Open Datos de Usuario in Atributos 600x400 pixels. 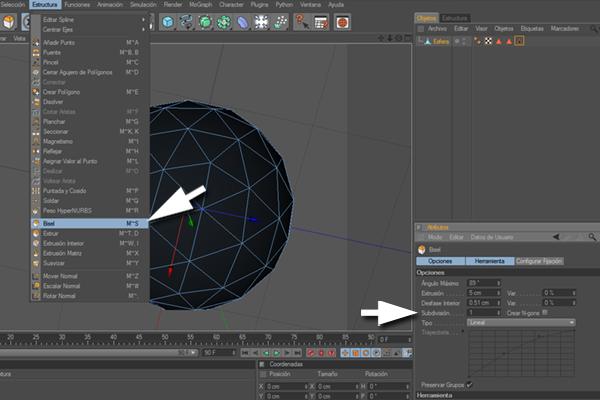[x=492, y=237]
